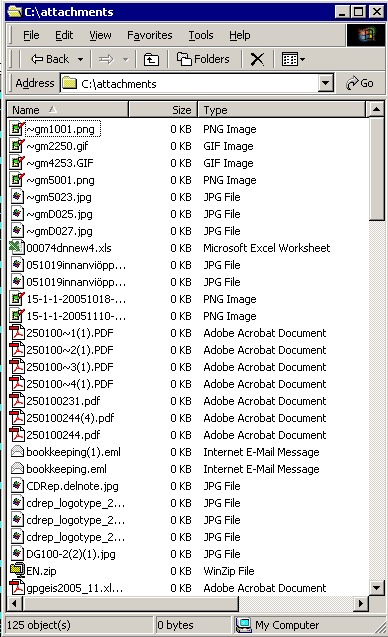Click the envelope icon of bookkeeping.eml
Image resolution: width=388 pixels, height=637 pixels.
click(x=17, y=469)
